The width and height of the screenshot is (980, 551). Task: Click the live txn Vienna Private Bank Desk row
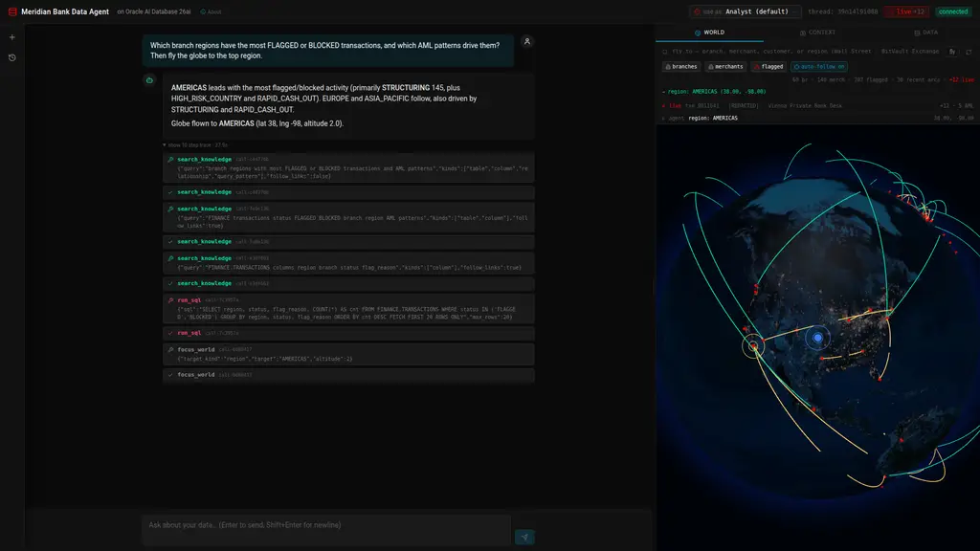coord(817,105)
